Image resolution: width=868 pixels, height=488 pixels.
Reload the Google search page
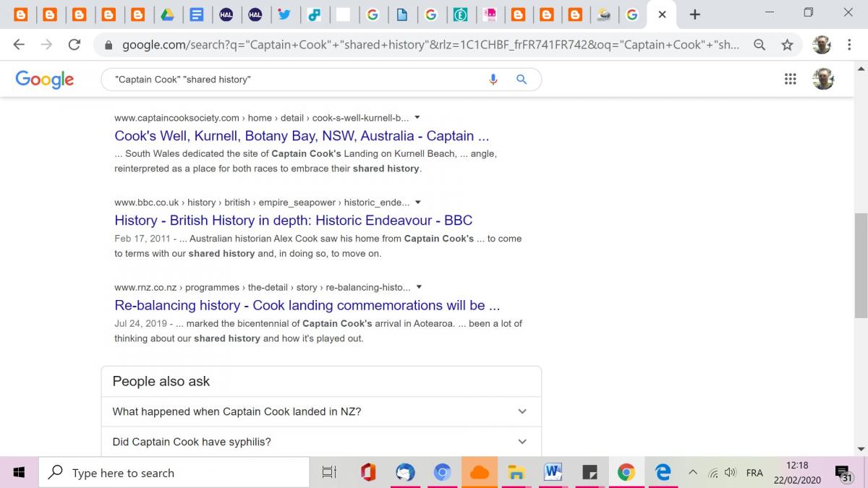(x=74, y=45)
